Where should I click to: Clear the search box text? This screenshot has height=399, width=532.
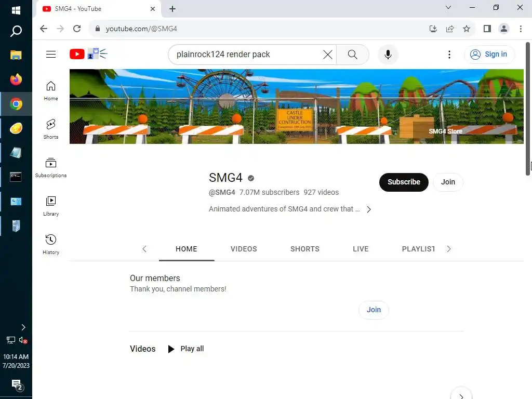click(328, 54)
